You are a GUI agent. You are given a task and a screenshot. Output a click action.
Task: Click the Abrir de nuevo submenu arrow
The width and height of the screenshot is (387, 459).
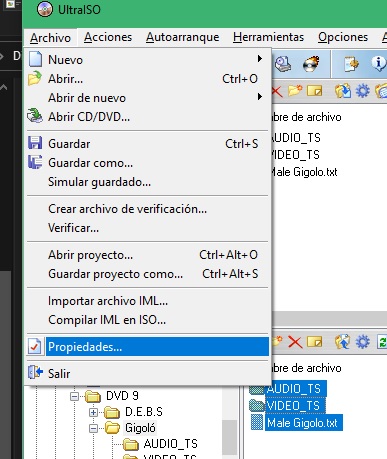pyautogui.click(x=260, y=97)
